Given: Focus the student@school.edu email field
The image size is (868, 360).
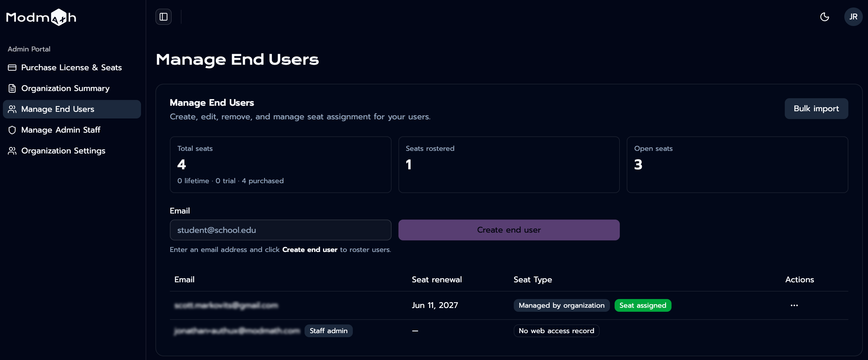Looking at the screenshot, I should point(280,230).
